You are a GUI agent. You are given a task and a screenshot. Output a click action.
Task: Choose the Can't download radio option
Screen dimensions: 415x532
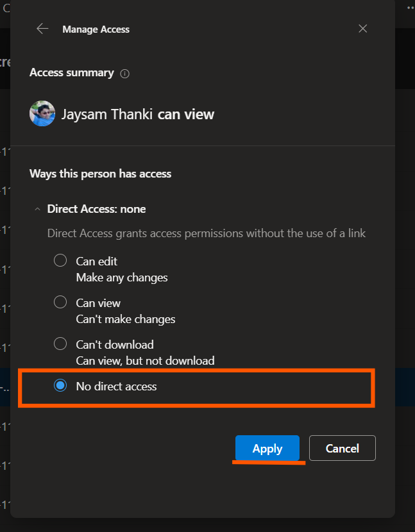click(60, 344)
